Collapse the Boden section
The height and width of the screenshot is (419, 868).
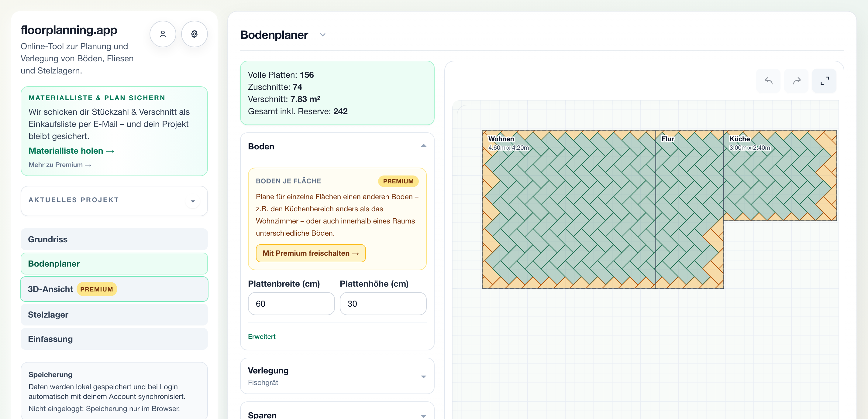424,146
